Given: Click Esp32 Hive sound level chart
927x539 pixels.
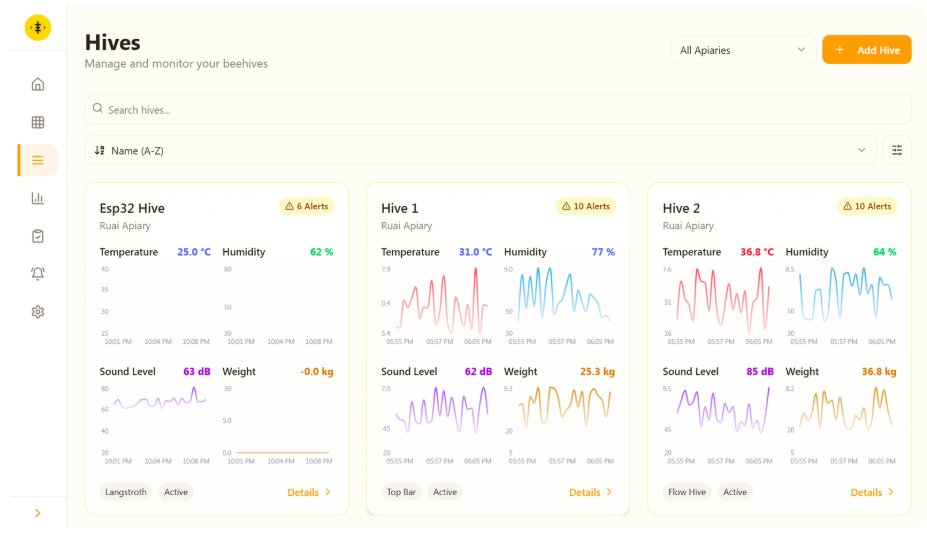Looking at the screenshot, I should coord(155,424).
